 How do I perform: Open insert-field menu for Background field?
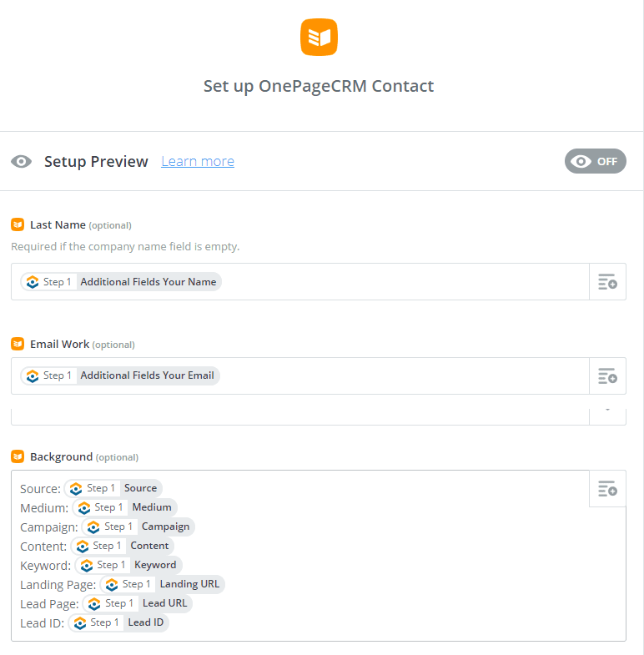[x=607, y=488]
